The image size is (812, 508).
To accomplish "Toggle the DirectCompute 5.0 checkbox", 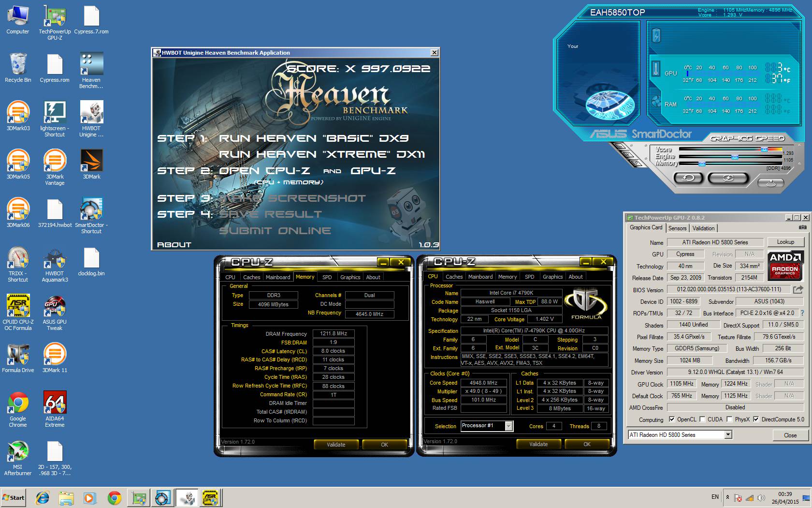I will coord(756,419).
